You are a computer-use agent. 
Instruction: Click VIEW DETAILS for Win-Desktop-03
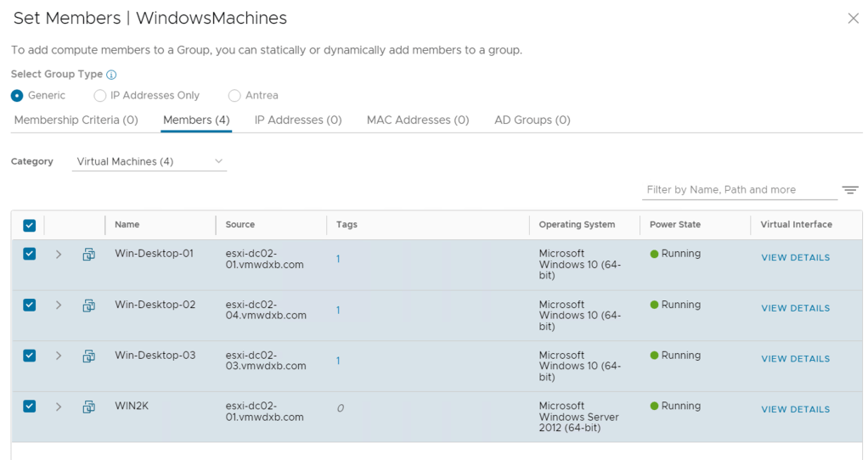coord(795,359)
